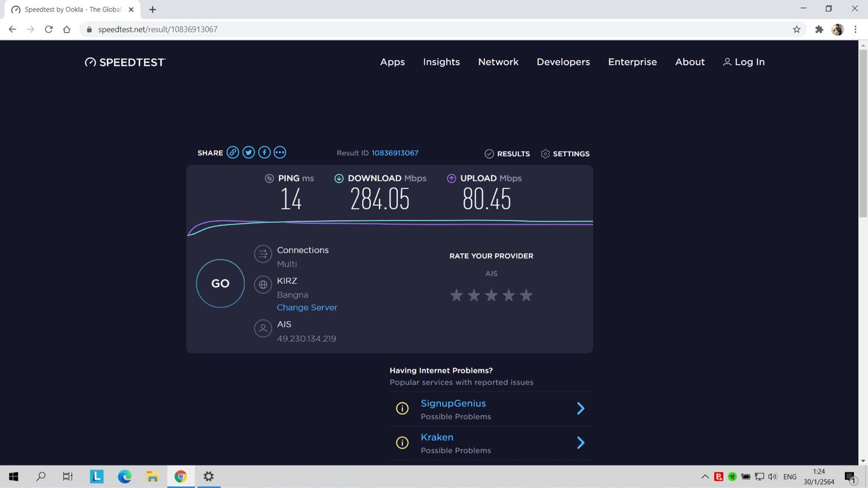Rate provider two stars
Viewport: 868px width, 488px height.
[x=474, y=295]
